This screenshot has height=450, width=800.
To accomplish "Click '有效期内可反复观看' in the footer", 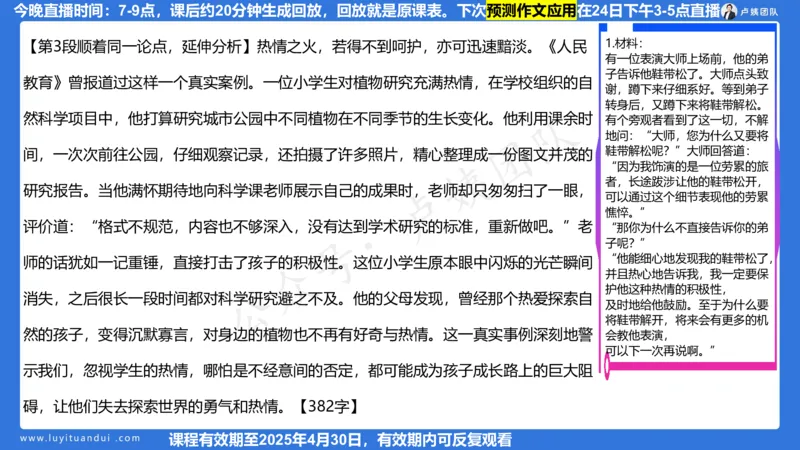I will click(x=444, y=439).
